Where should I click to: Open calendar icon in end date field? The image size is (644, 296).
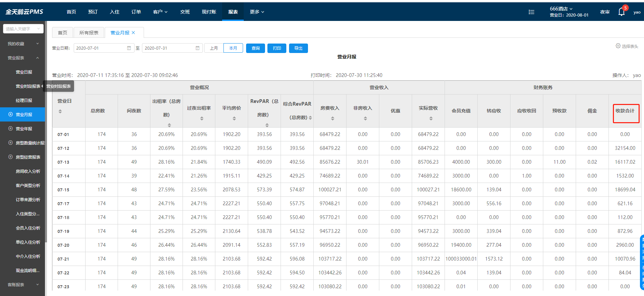click(x=197, y=48)
